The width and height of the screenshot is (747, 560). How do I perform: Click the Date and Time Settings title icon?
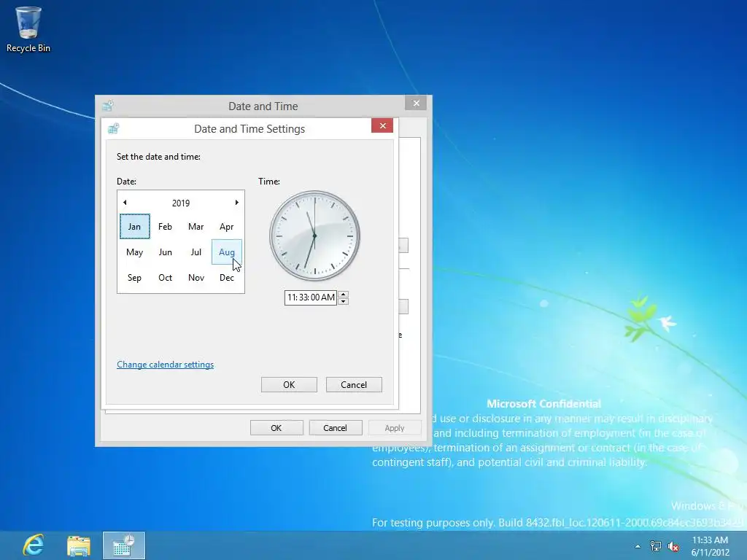pyautogui.click(x=113, y=128)
